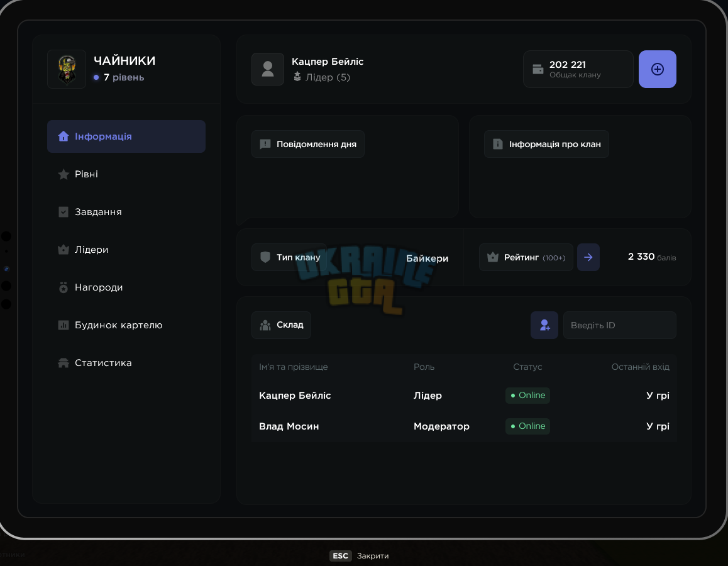Click the clan avatar emblem of ЧАЙНИКИ

[x=67, y=69]
